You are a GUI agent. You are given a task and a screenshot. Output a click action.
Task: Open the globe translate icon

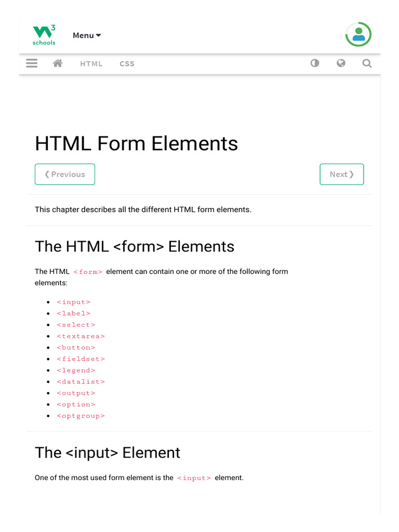point(341,63)
